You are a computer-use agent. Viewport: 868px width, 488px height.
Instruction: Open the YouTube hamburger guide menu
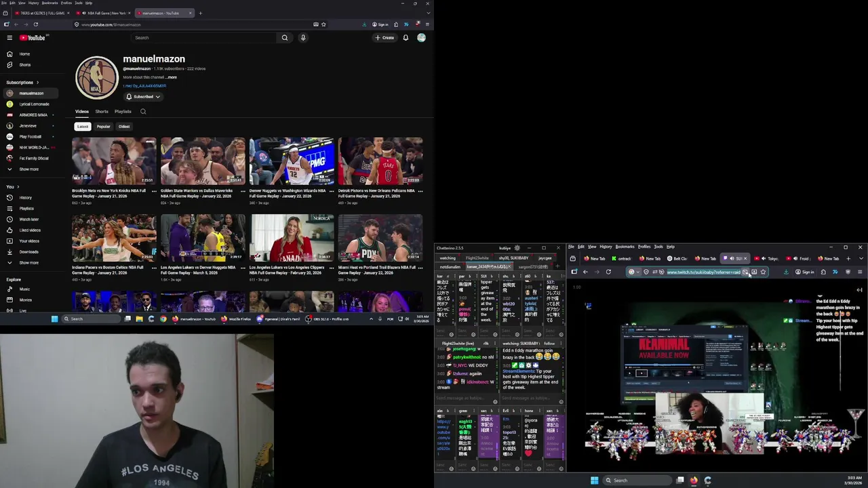click(9, 38)
